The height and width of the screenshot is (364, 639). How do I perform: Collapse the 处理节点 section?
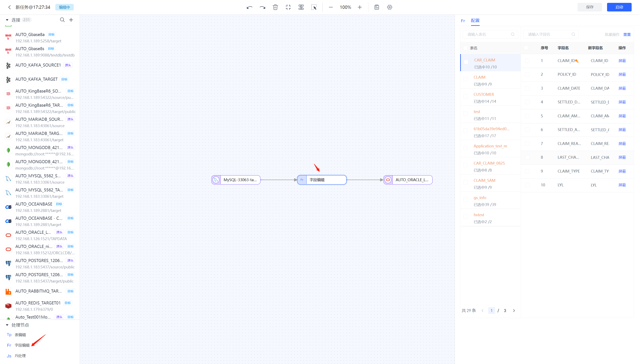7,325
